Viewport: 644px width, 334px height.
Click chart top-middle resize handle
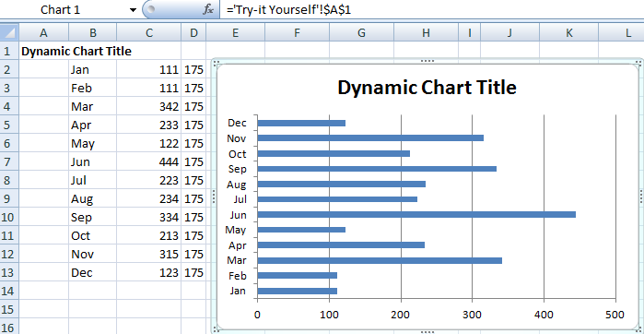click(x=427, y=61)
